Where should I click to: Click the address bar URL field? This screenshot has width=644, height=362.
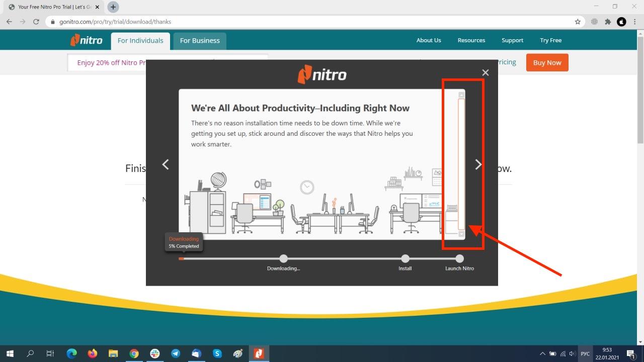312,22
